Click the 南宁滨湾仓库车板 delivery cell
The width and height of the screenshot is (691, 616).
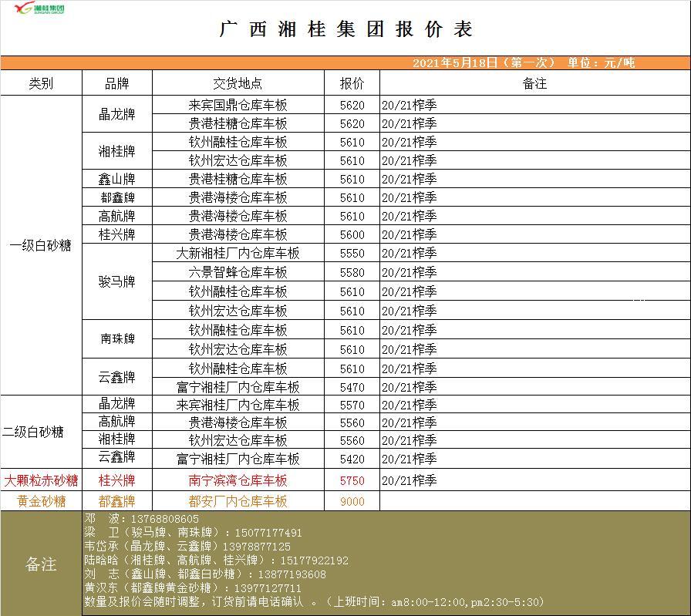click(x=238, y=480)
